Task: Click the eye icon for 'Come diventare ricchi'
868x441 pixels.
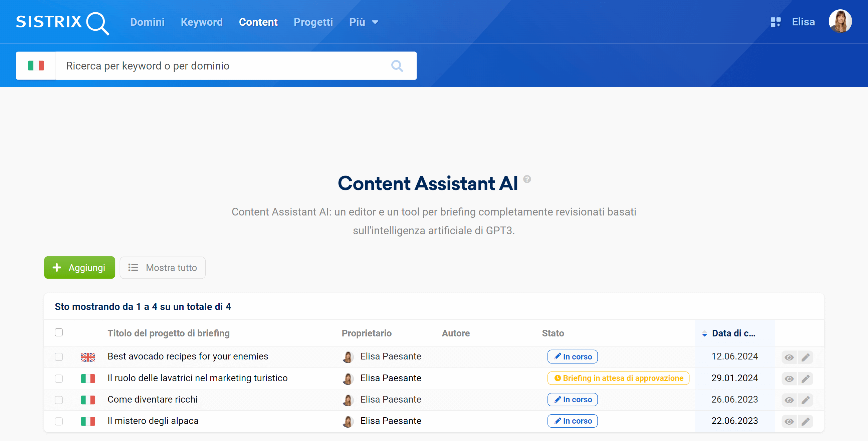Action: 789,399
